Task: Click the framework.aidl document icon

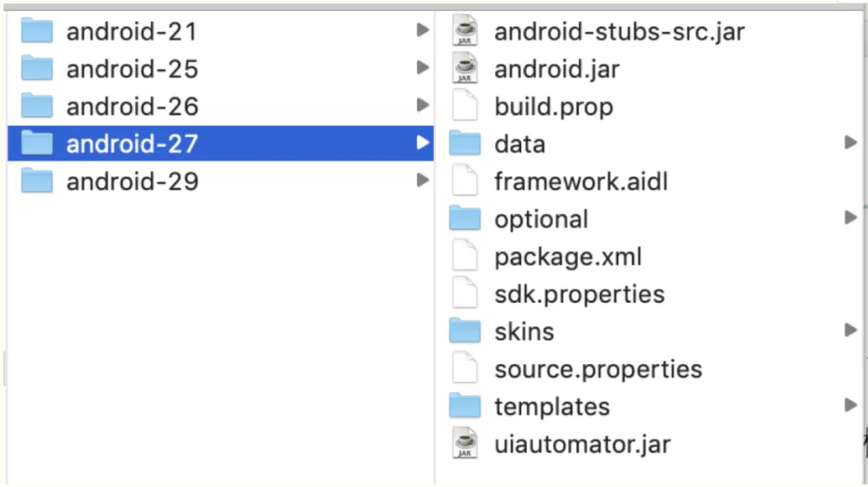Action: pos(464,181)
